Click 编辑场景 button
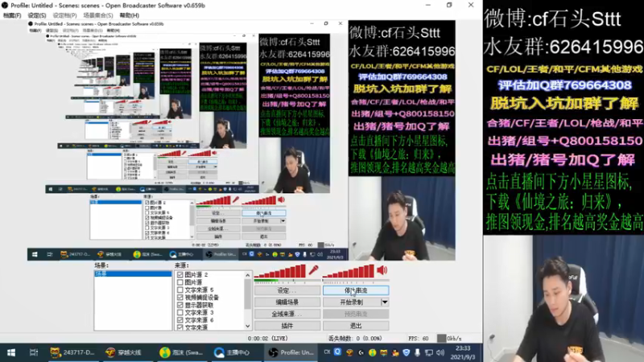The width and height of the screenshot is (644, 362). 287,302
